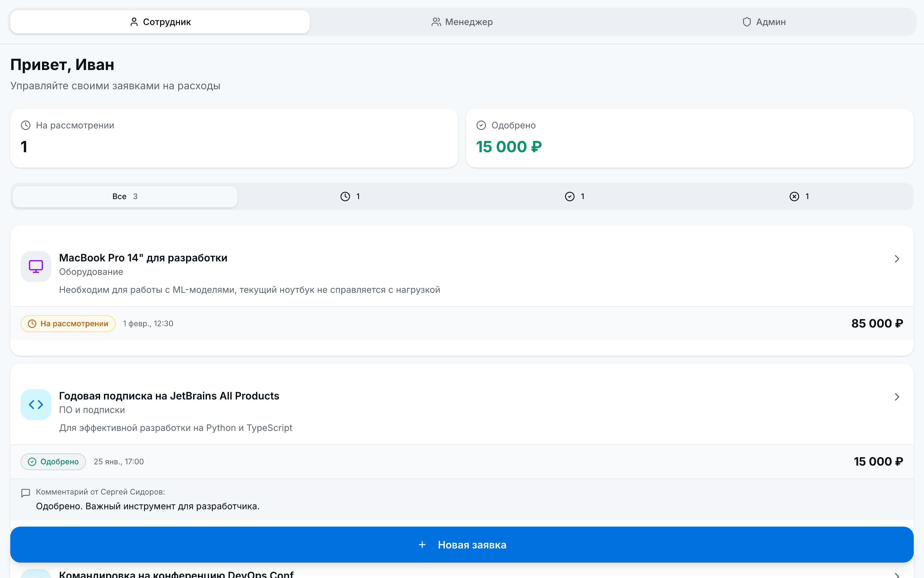Open the MacBook Pro 14" для разработки title

pos(143,258)
